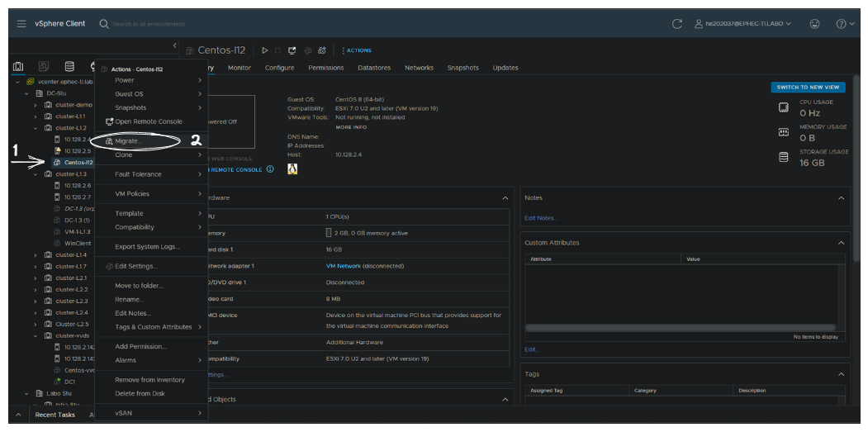This screenshot has width=868, height=432.
Task: Click the Linux penguin guest OS icon
Action: (x=292, y=169)
